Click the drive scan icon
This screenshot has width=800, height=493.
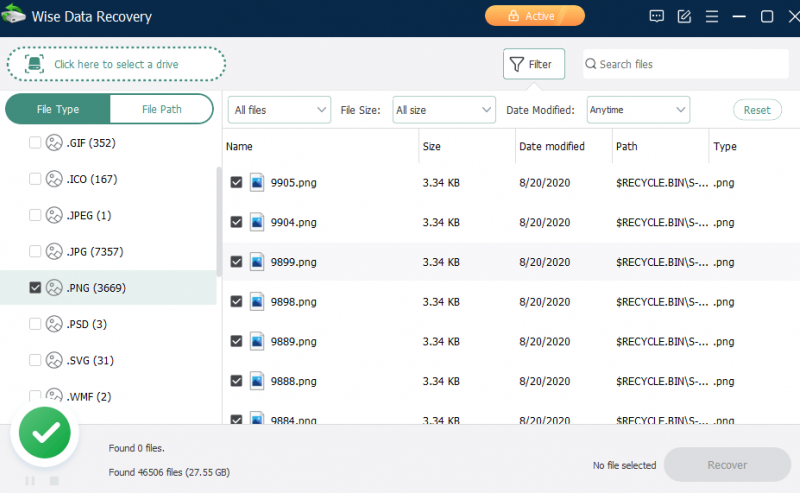34,64
